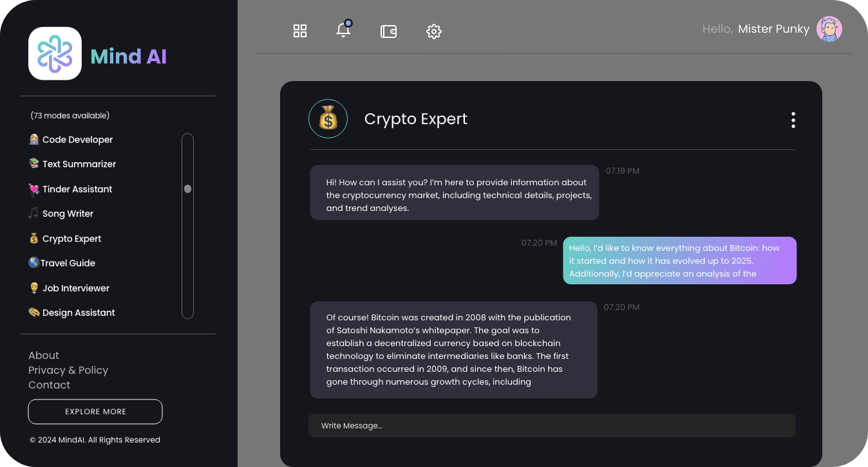Click the Crypto Expert money bag avatar
868x467 pixels.
pyautogui.click(x=328, y=119)
